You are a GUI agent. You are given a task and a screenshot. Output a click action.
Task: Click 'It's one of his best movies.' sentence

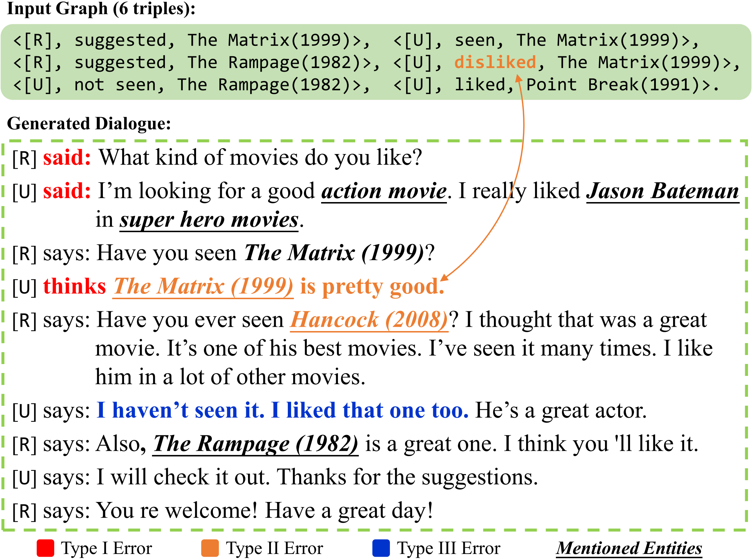click(x=294, y=348)
